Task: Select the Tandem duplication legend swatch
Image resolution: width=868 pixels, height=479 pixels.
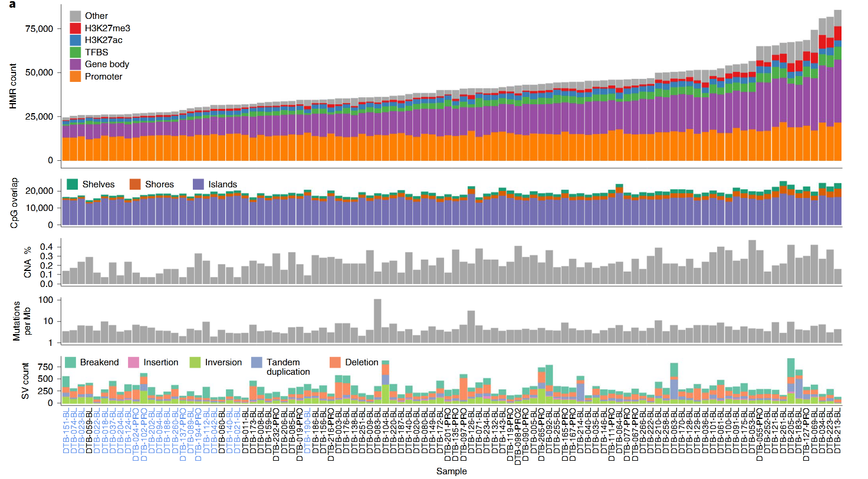Action: [257, 362]
